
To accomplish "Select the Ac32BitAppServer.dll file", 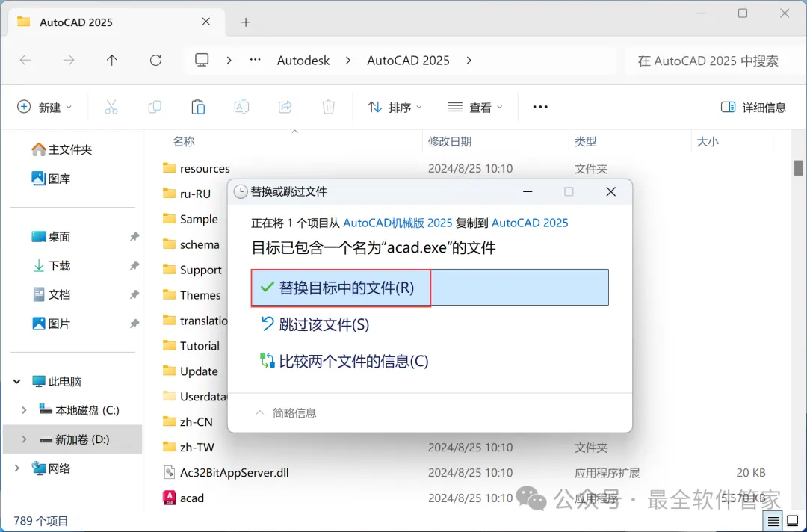I will 226,472.
